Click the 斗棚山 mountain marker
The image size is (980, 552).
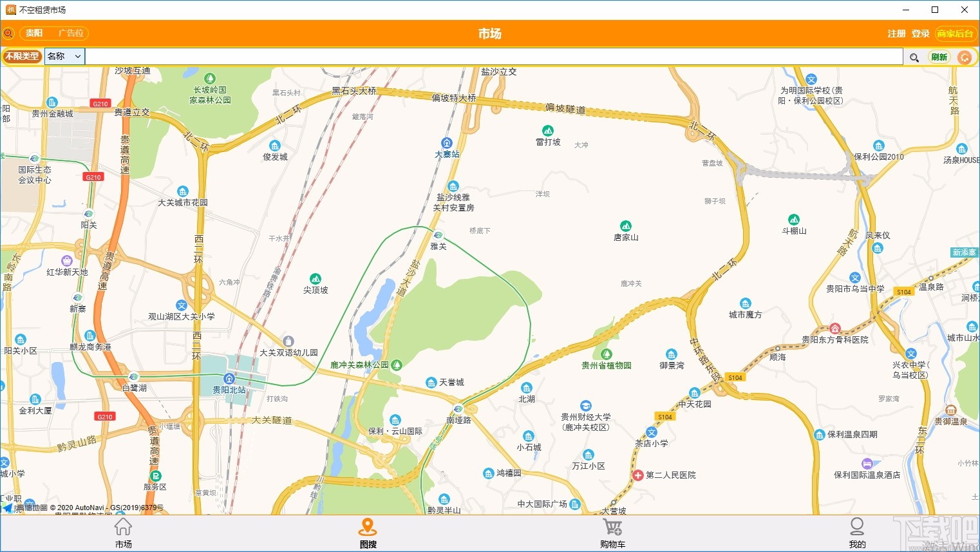pos(794,219)
